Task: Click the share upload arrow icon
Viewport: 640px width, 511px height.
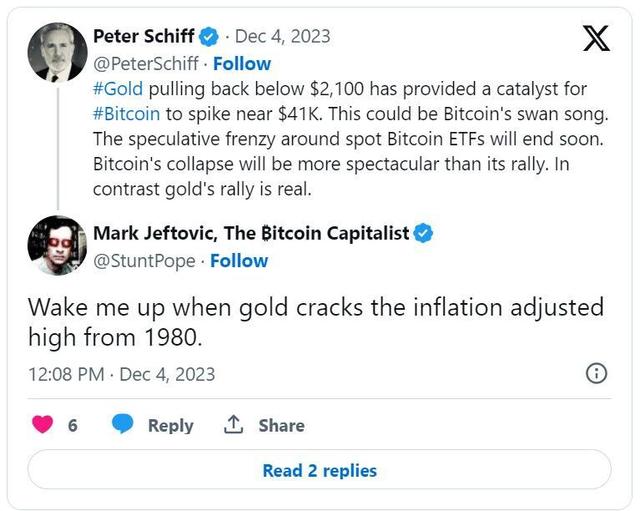Action: [234, 425]
